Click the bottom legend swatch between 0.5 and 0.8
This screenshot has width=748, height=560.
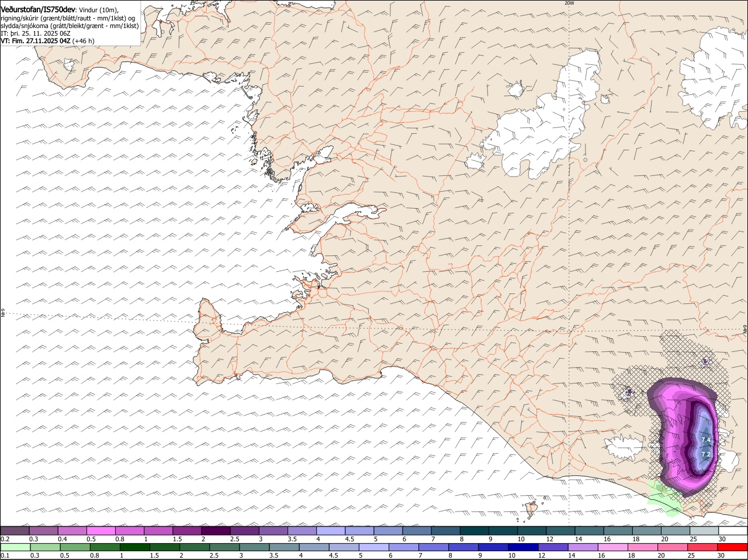(x=74, y=547)
